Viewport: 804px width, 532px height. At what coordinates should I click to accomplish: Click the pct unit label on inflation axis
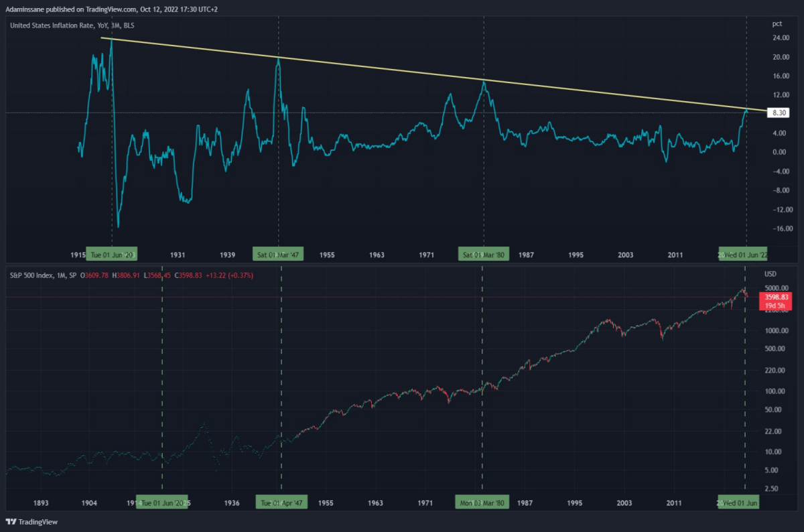coord(777,23)
